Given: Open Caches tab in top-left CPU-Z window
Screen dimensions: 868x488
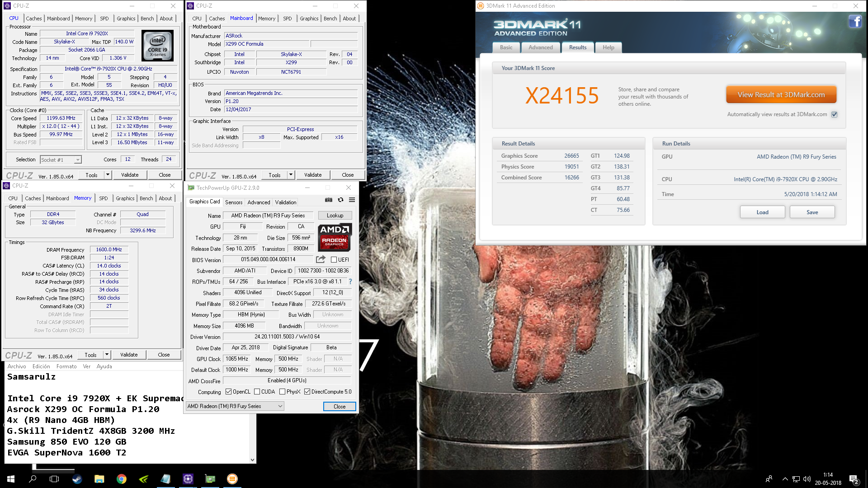Looking at the screenshot, I should [x=34, y=19].
